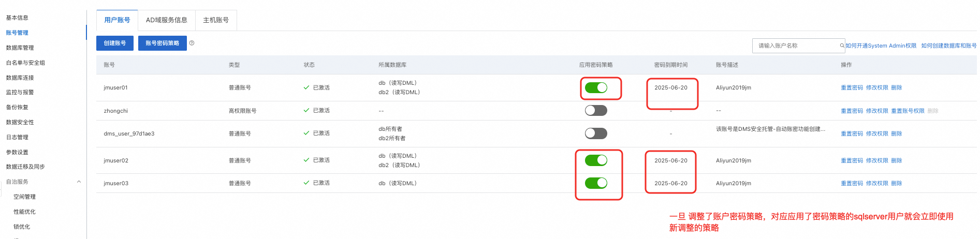Open 如何开通System Admin权限 help link
The height and width of the screenshot is (239, 980).
pyautogui.click(x=881, y=46)
